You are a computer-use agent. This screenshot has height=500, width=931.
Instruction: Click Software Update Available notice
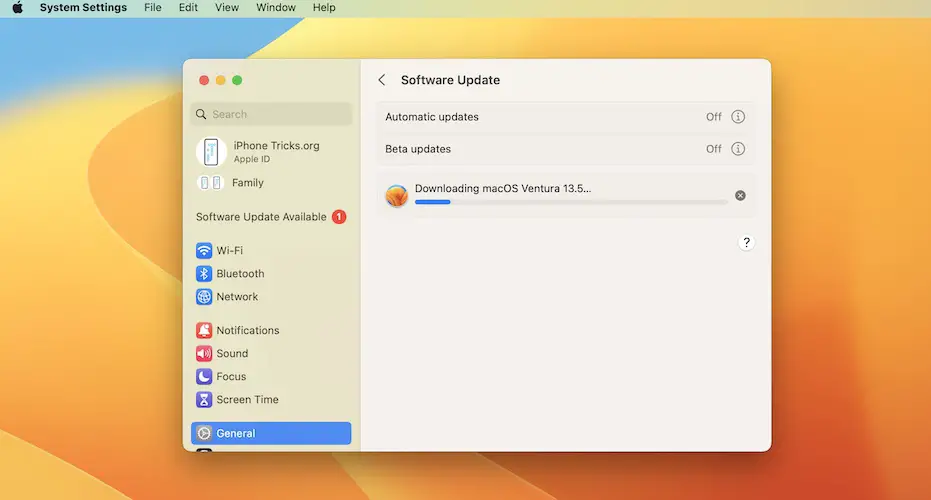tap(261, 217)
